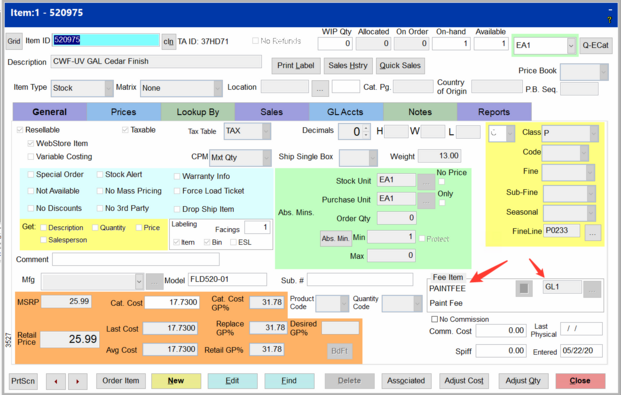This screenshot has height=395, width=621.
Task: Open the FineLine lookup ellipsis button
Action: [x=592, y=233]
